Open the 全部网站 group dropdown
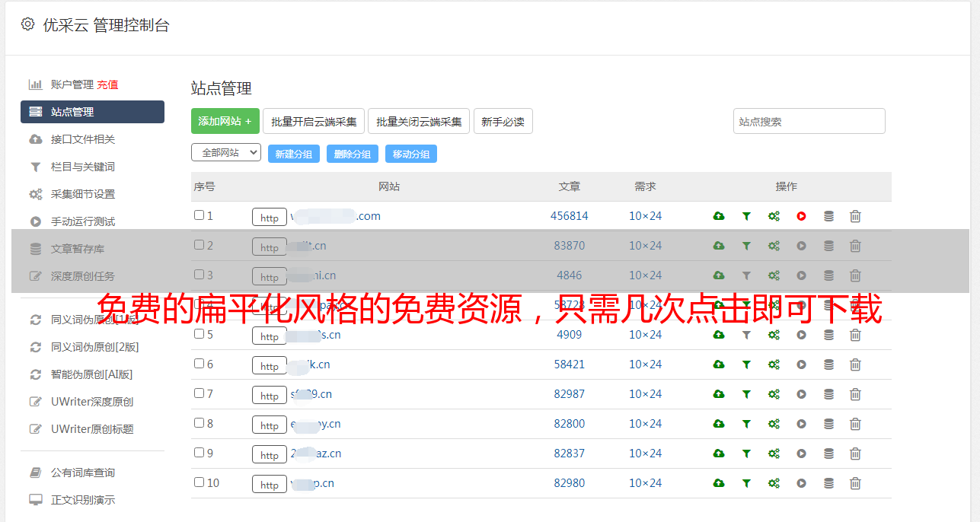 click(x=226, y=152)
